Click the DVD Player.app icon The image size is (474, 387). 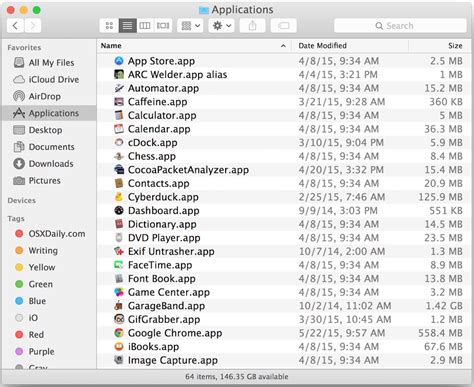[119, 238]
